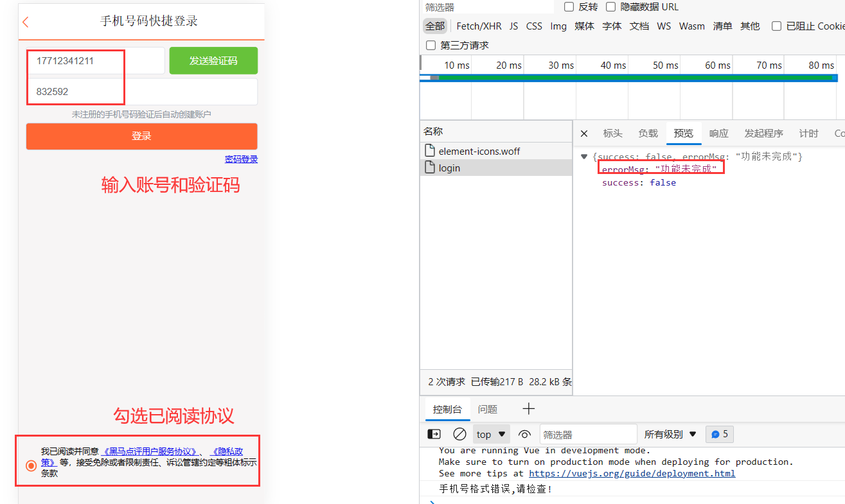The image size is (845, 504).
Task: Select the Wasm request filter
Action: (692, 26)
